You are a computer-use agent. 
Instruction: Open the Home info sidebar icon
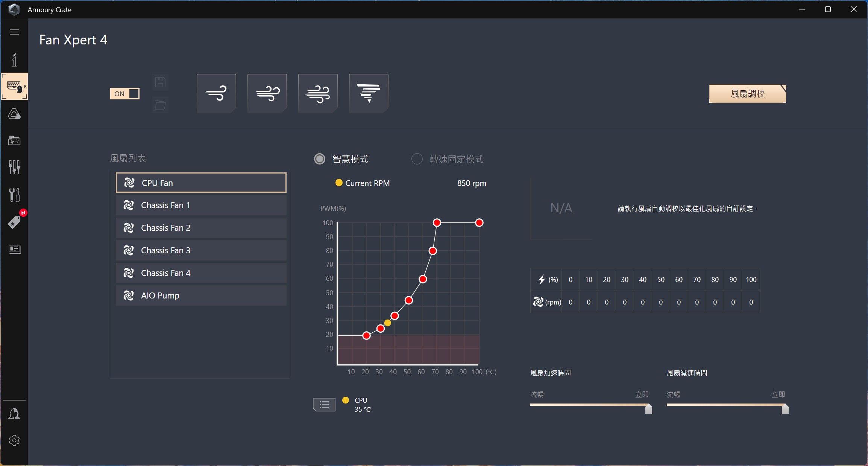[14, 60]
